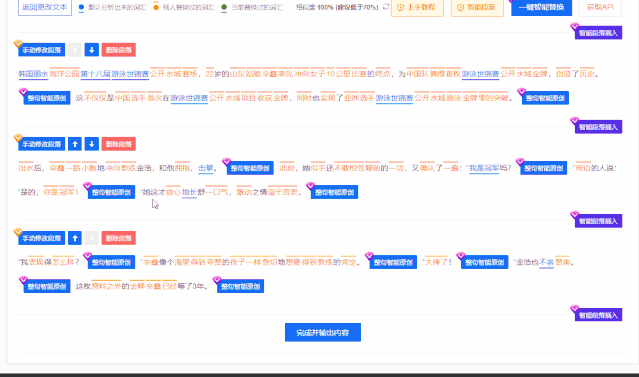639x377 pixels.
Task: Open the 智能段落 option in the top bar
Action: tap(477, 7)
